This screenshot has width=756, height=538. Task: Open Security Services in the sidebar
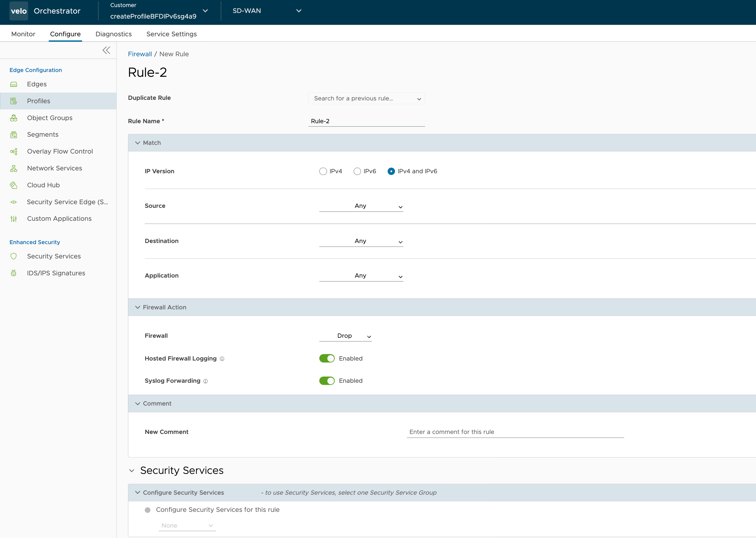tap(58, 256)
